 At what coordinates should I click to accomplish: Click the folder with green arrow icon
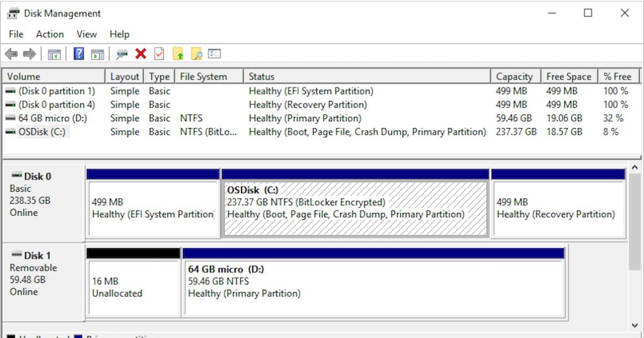[x=179, y=54]
